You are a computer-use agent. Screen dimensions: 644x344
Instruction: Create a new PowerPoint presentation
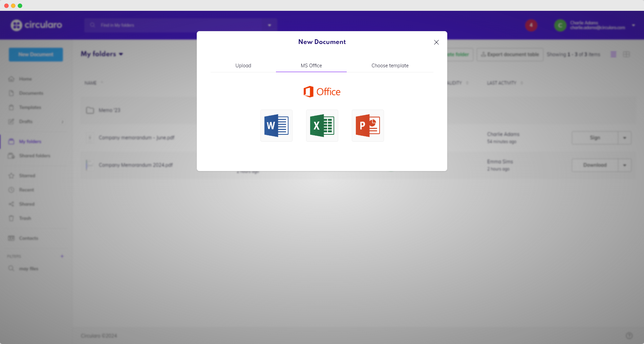pyautogui.click(x=368, y=125)
